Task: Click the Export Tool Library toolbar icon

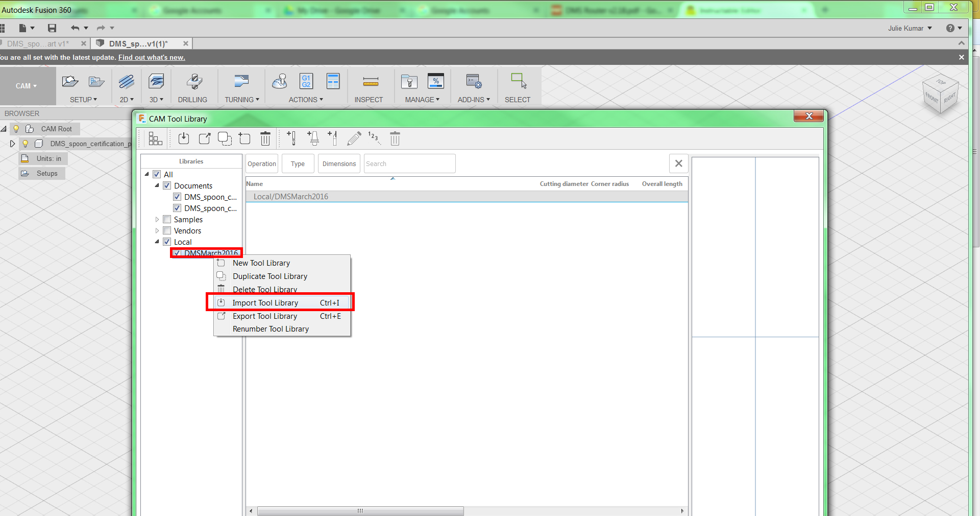Action: point(205,138)
